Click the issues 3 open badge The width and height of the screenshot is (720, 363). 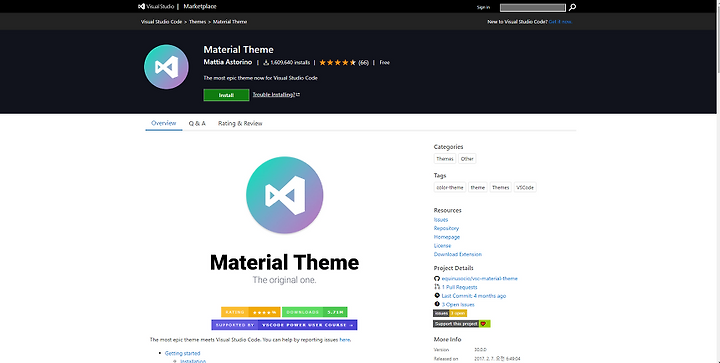[x=450, y=313]
